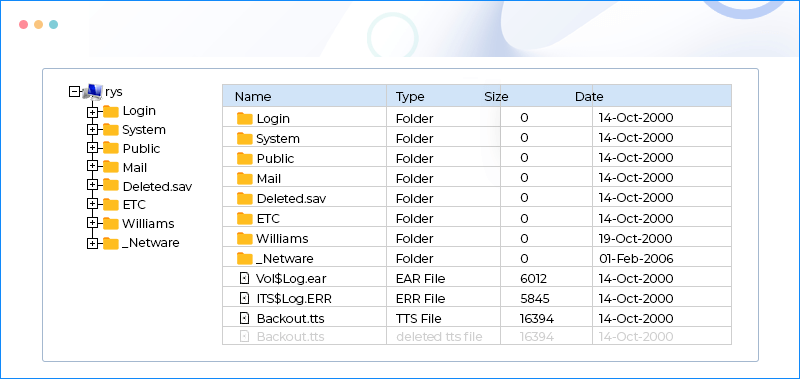Click Deleted.sav folder icon in file list

point(245,198)
